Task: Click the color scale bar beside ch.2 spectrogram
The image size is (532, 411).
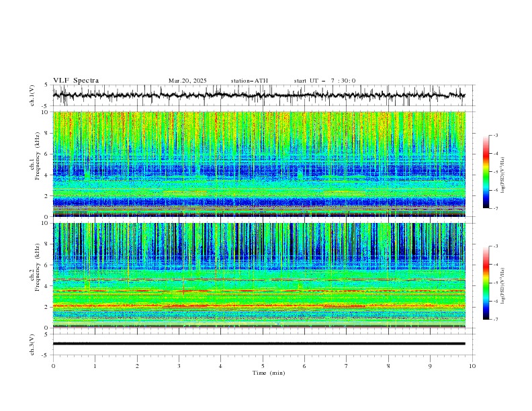Action: coord(486,283)
